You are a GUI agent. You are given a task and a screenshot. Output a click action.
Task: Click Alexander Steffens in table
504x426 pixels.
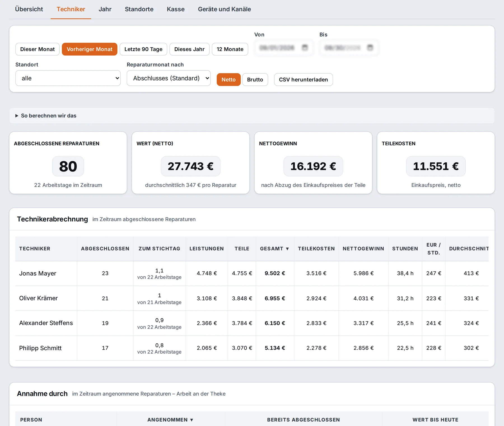coord(46,323)
